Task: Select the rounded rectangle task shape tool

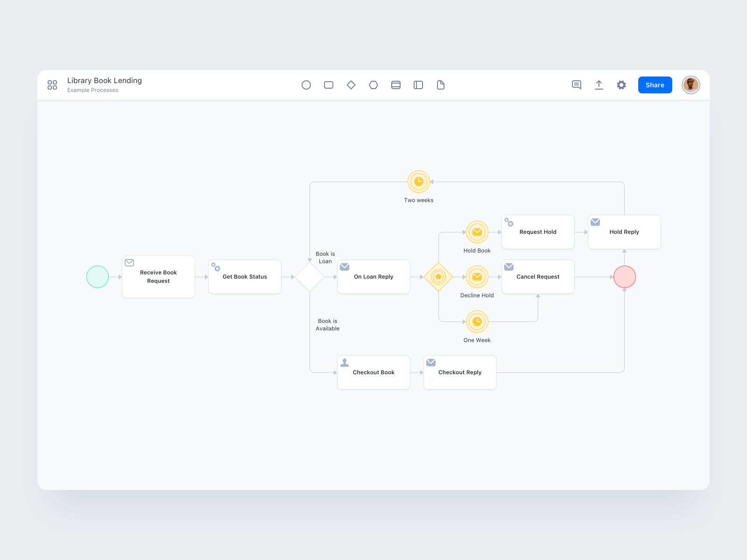Action: (329, 85)
